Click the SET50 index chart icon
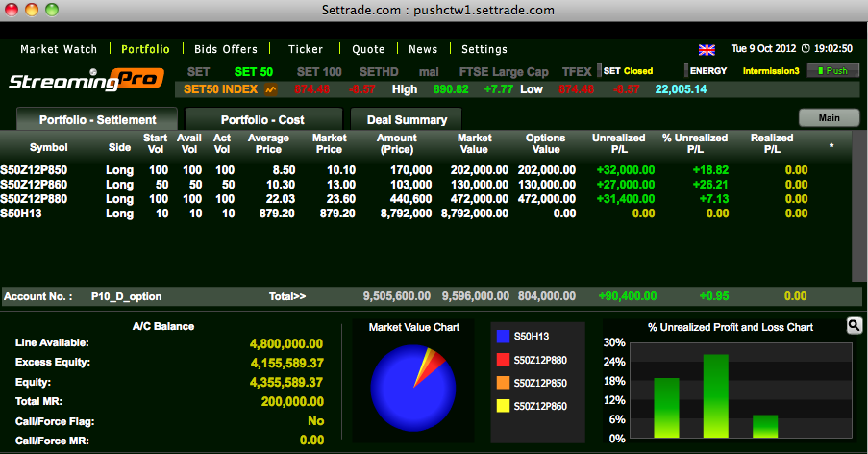 [x=271, y=89]
